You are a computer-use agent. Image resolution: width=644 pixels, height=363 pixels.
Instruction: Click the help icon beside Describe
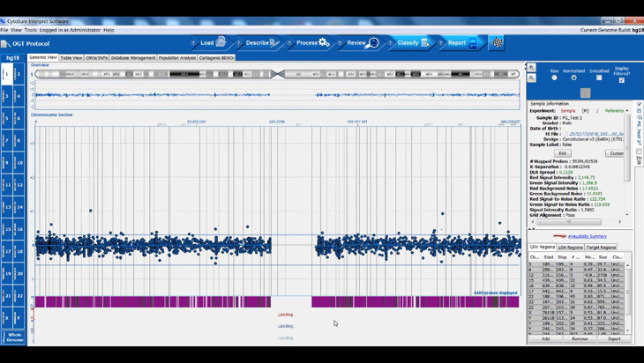[x=238, y=43]
